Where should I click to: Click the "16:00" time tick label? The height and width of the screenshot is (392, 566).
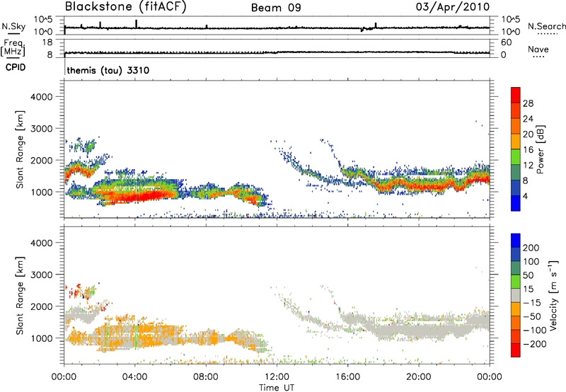tap(347, 377)
